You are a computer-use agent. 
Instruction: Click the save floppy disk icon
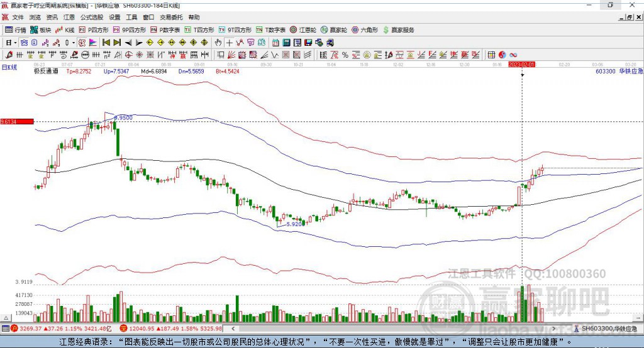pos(308,43)
